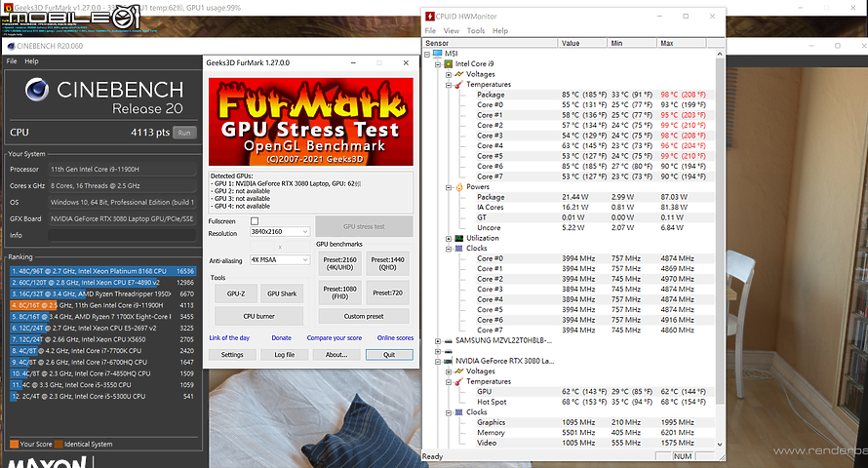Expand the Utilization node in HWMonitor
This screenshot has height=468, width=868.
(x=449, y=239)
